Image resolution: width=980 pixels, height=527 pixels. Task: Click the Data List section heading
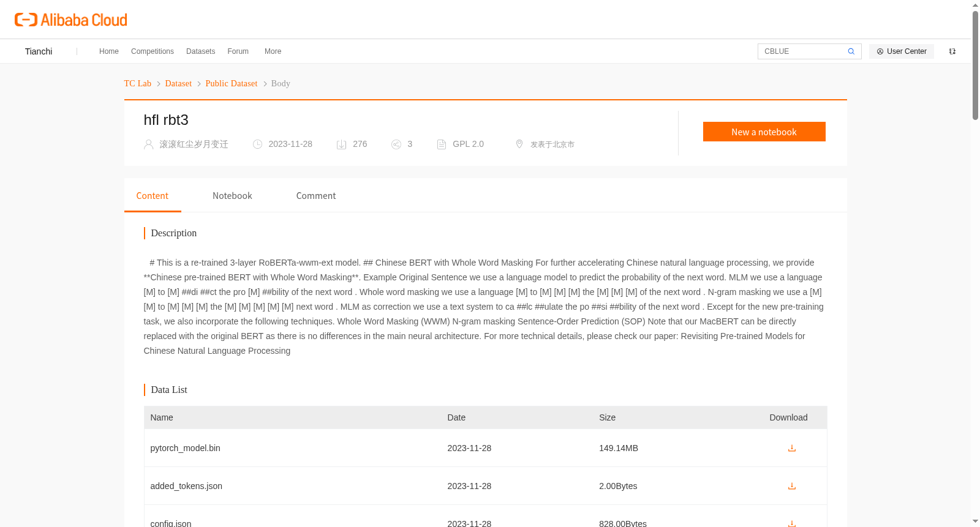(169, 390)
